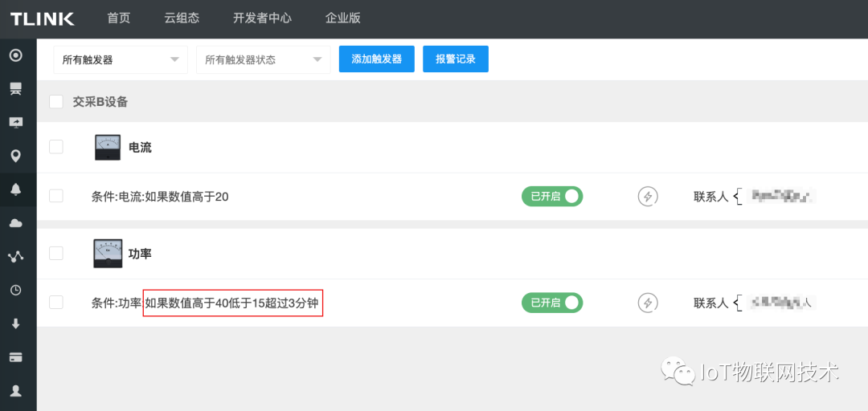This screenshot has height=411, width=868.
Task: Click the TLINK logo
Action: [x=43, y=18]
